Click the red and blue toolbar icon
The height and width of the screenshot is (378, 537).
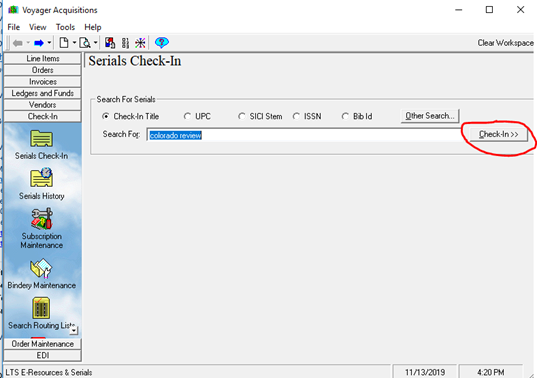(110, 43)
